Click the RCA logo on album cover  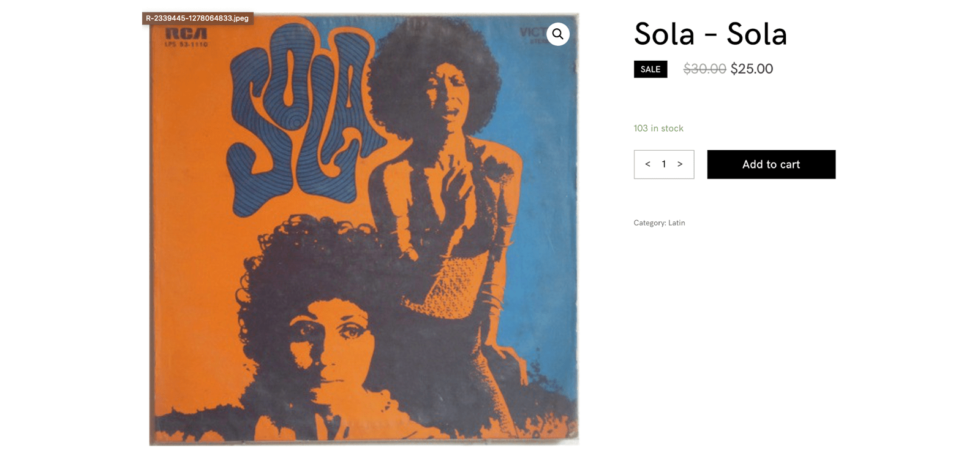coord(186,34)
